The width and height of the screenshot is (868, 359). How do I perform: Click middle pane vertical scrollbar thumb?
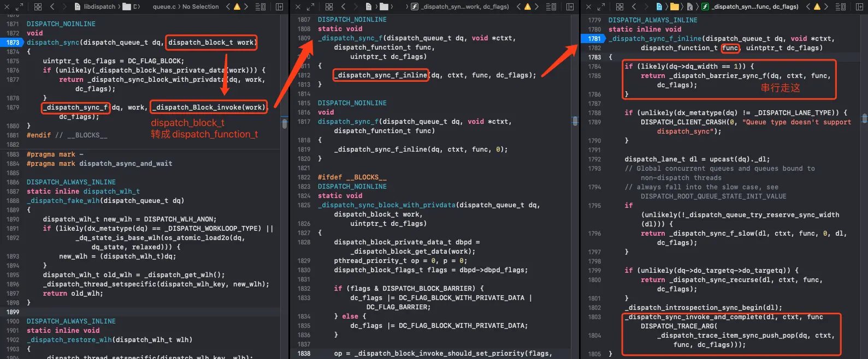click(x=575, y=121)
